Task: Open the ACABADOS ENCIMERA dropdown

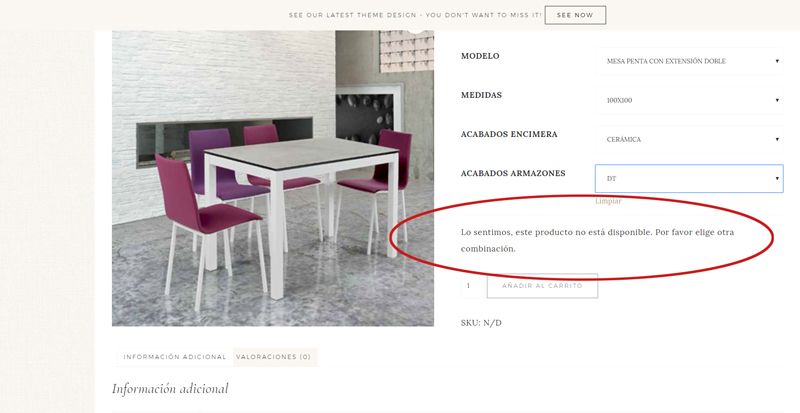Action: tap(689, 139)
